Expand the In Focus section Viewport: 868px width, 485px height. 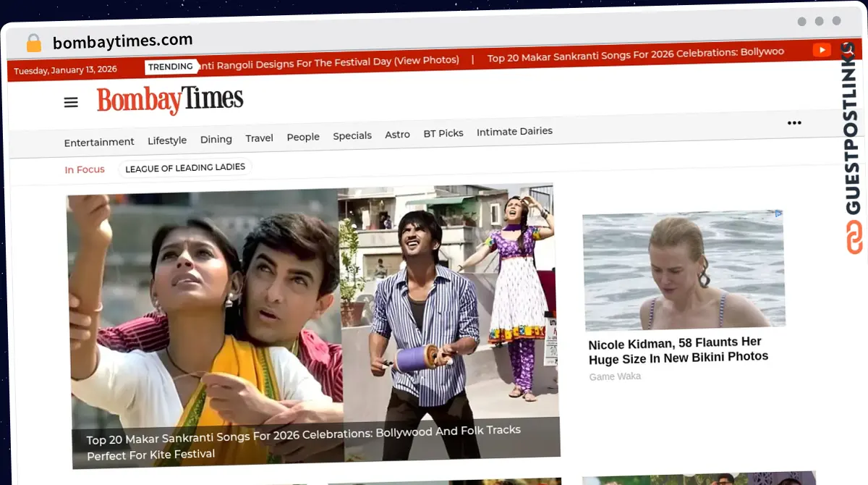coord(85,169)
